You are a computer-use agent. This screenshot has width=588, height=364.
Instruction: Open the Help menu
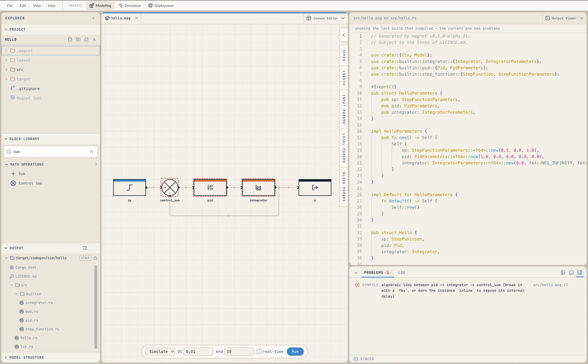tap(51, 5)
